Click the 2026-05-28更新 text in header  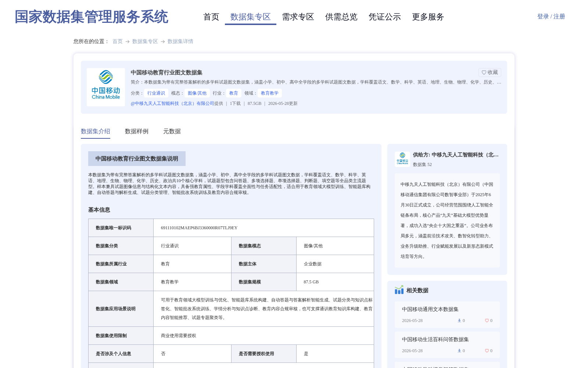pos(283,103)
